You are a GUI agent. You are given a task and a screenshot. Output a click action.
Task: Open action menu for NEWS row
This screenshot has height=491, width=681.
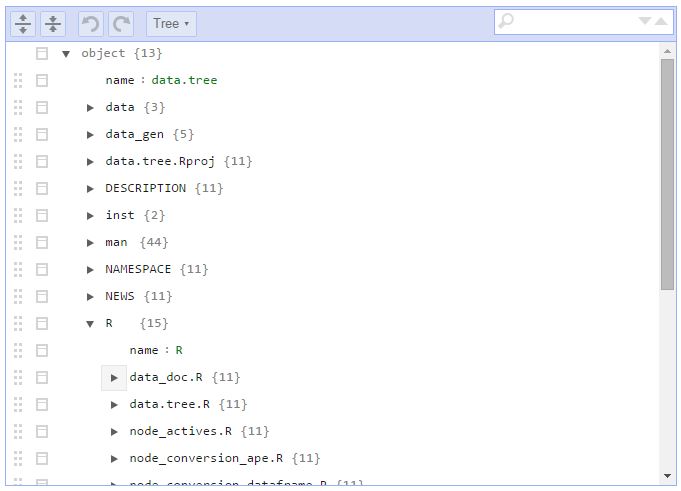pos(42,296)
